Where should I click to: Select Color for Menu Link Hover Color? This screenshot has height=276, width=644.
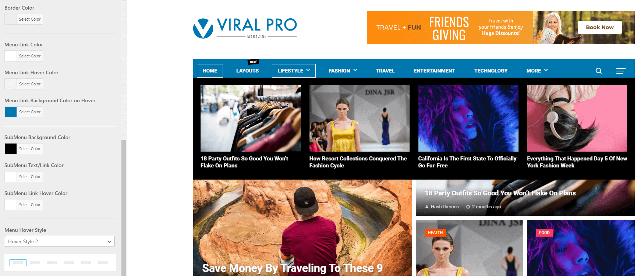[30, 84]
